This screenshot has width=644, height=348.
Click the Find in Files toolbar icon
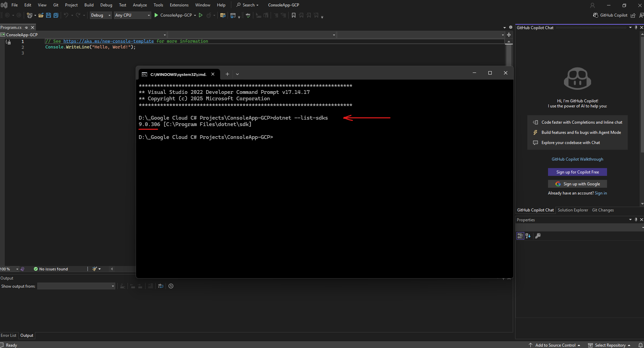pos(223,15)
